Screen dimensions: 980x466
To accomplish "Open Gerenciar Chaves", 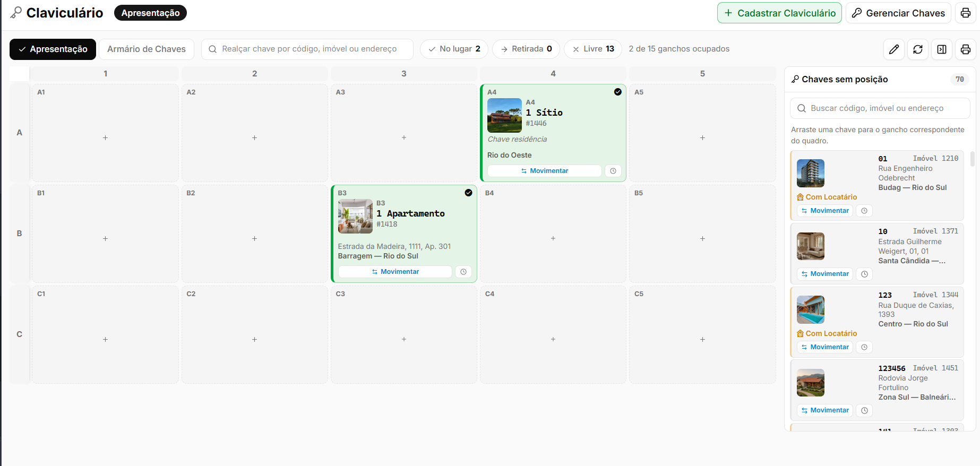I will [x=898, y=13].
